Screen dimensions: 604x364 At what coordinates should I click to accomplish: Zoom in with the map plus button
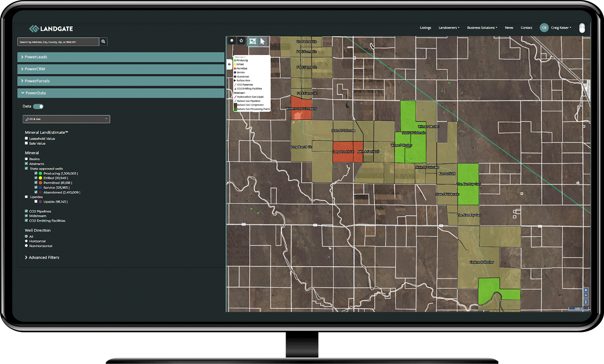[x=586, y=290]
